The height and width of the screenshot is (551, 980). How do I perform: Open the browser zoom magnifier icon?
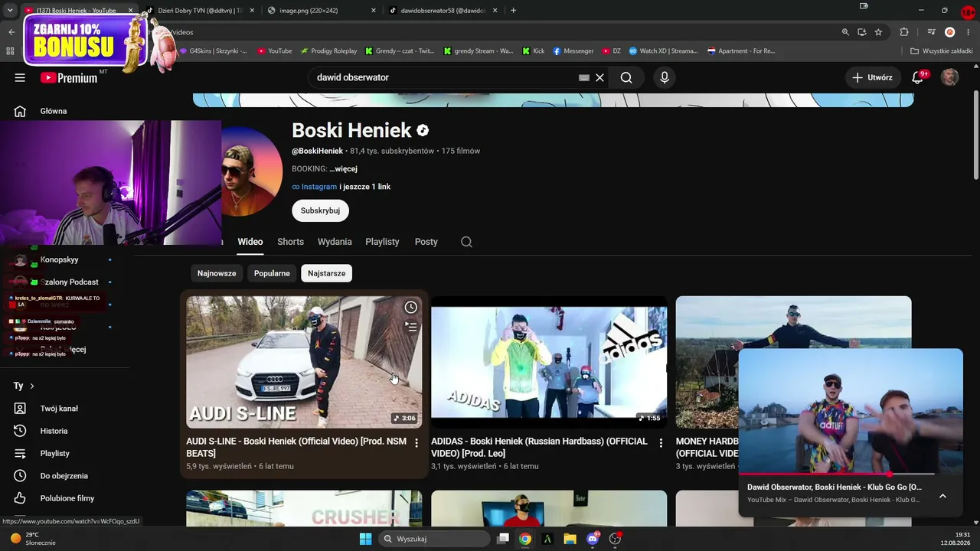pos(845,32)
